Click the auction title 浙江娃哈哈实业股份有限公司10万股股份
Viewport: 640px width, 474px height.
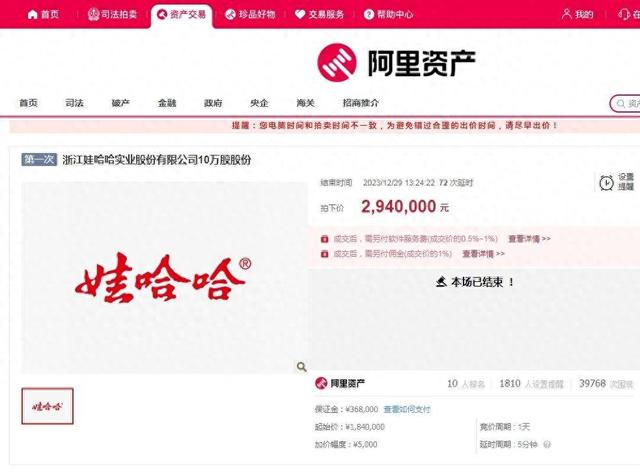[157, 160]
